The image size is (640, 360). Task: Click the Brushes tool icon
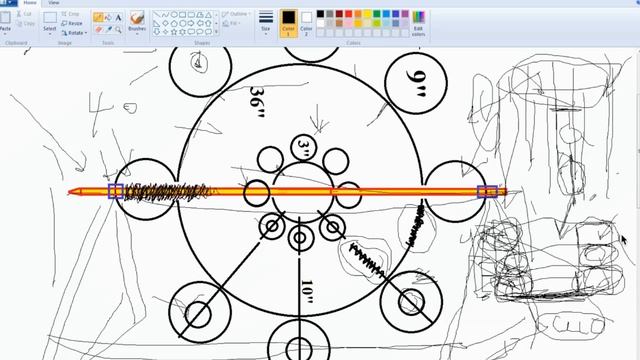(137, 18)
